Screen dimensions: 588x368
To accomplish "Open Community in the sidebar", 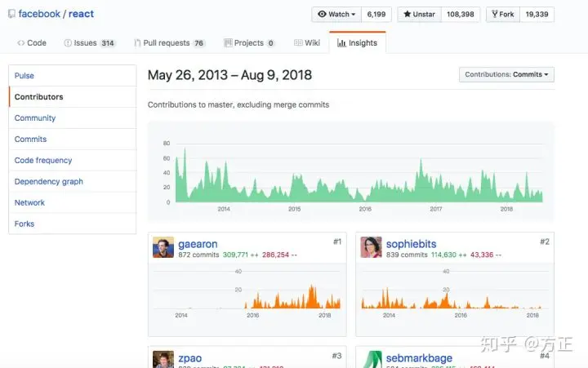I will pos(73,118).
